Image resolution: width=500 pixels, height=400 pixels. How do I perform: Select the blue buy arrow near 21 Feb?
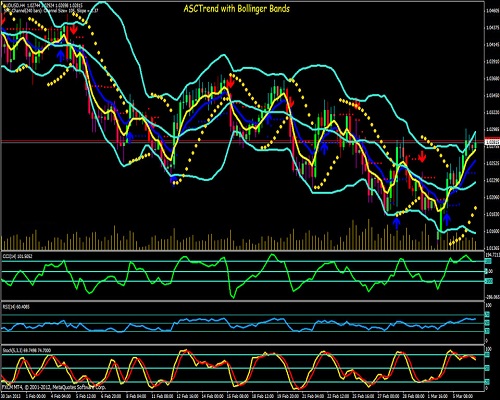(324, 148)
